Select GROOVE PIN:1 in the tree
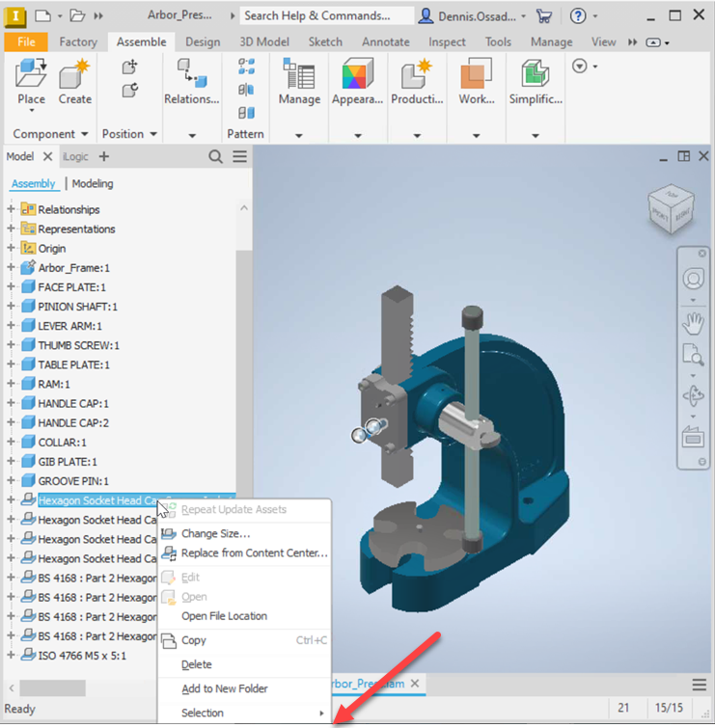 (73, 481)
